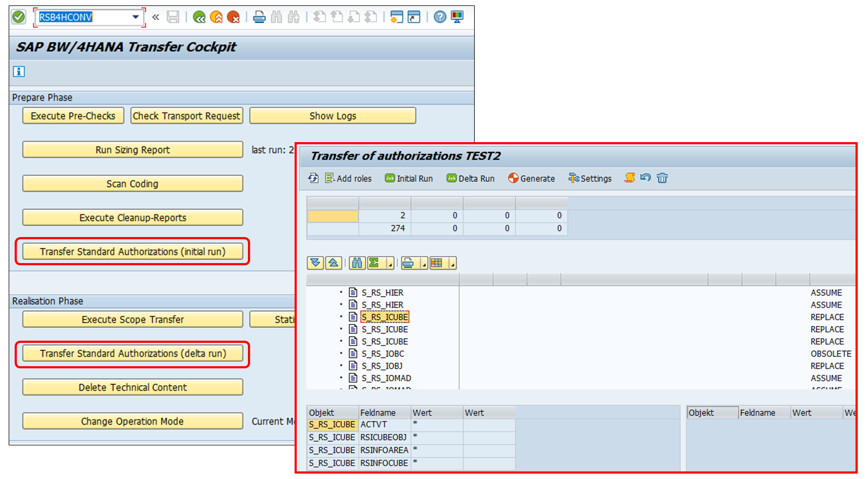Click the ACTVT field name cell
This screenshot has width=868, height=479.
(x=384, y=424)
